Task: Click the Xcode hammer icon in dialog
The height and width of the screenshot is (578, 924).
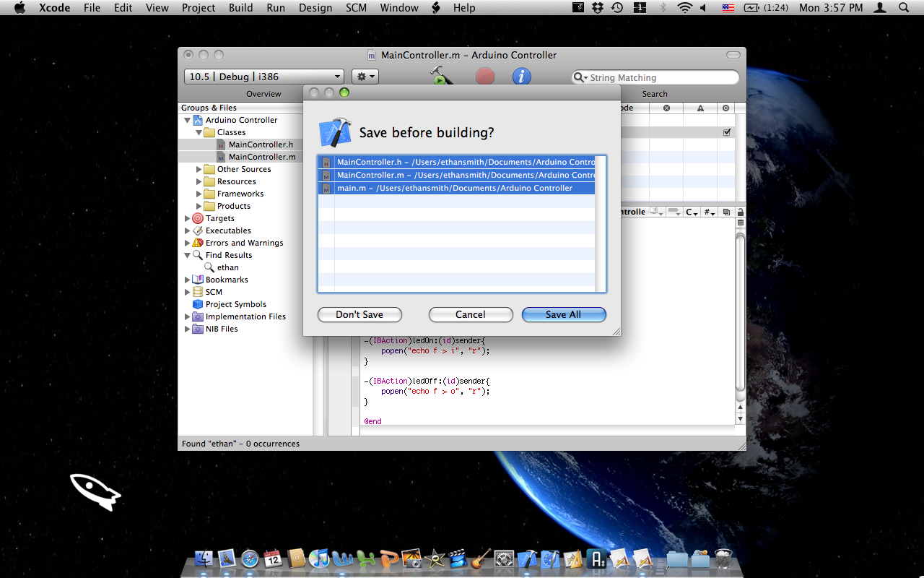Action: click(335, 133)
